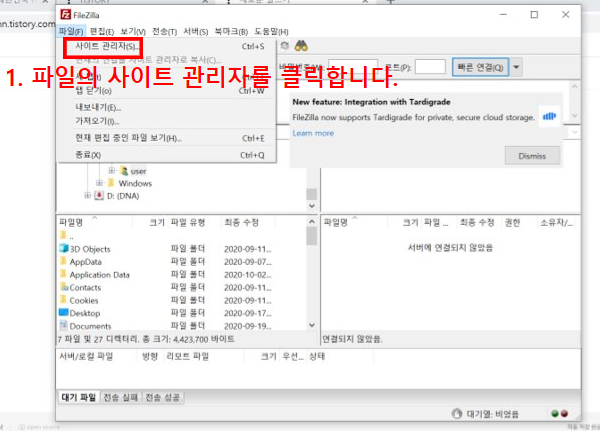Click the binoculars file search icon

point(301,46)
